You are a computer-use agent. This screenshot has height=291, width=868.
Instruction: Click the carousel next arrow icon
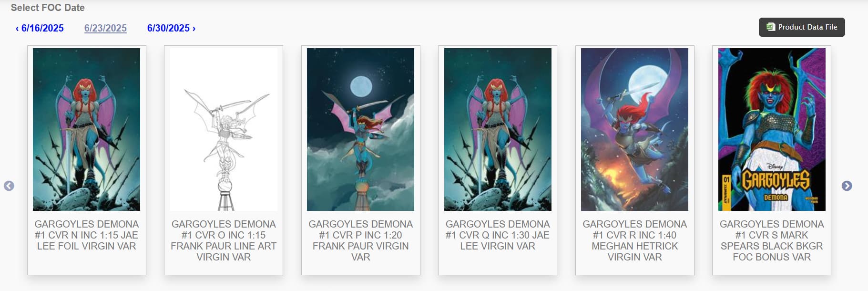coord(847,186)
